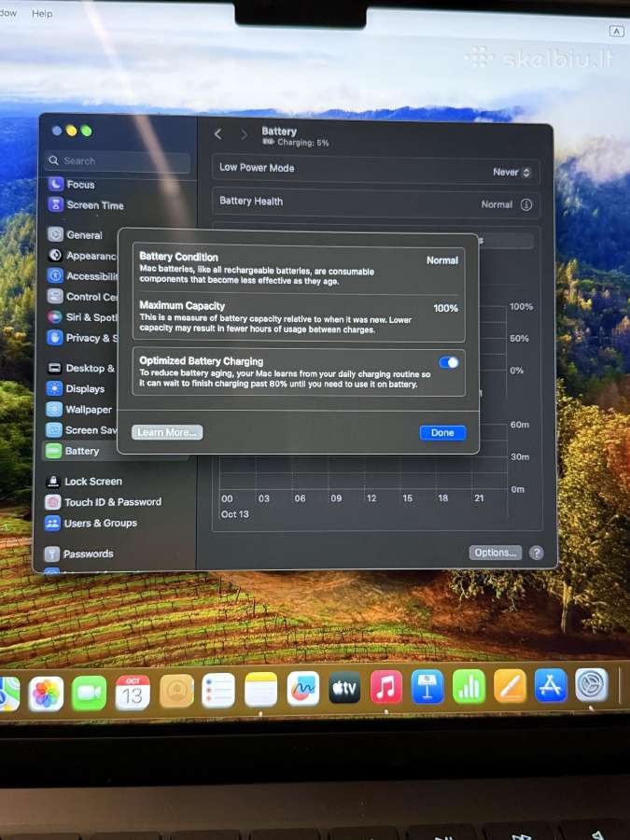Click the Battery Health info icon

click(x=526, y=204)
